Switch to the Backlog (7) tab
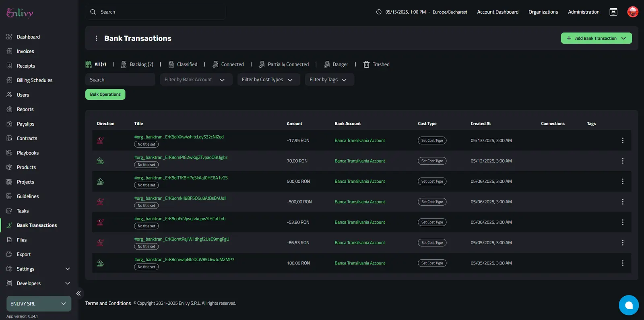This screenshot has width=644, height=320. click(x=137, y=64)
